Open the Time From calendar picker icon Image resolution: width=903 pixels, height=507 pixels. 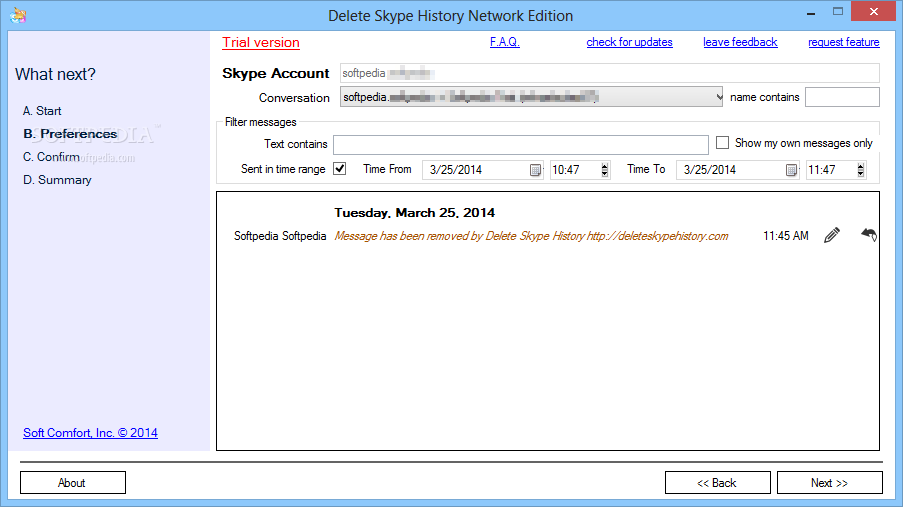point(535,170)
